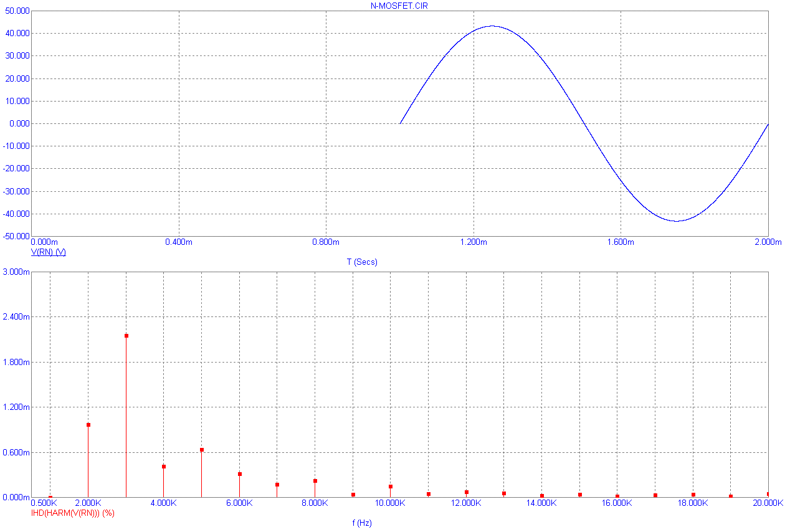Click the T (Secs) axis title
The height and width of the screenshot is (532, 790).
click(x=362, y=262)
